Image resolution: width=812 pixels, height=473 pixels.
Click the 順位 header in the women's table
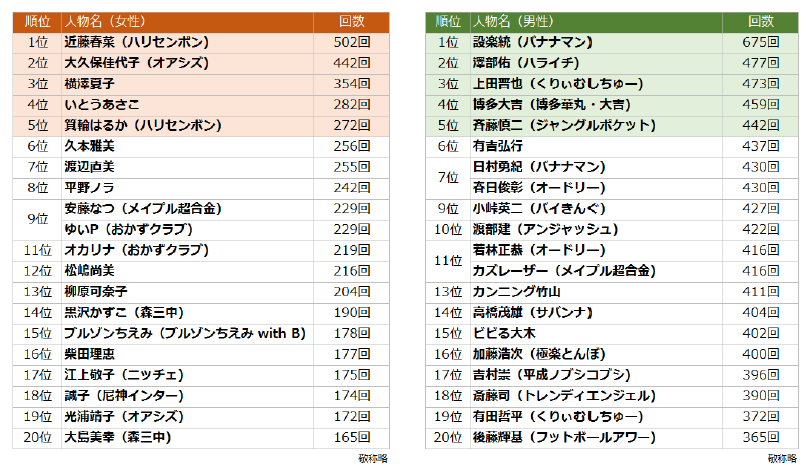click(38, 21)
